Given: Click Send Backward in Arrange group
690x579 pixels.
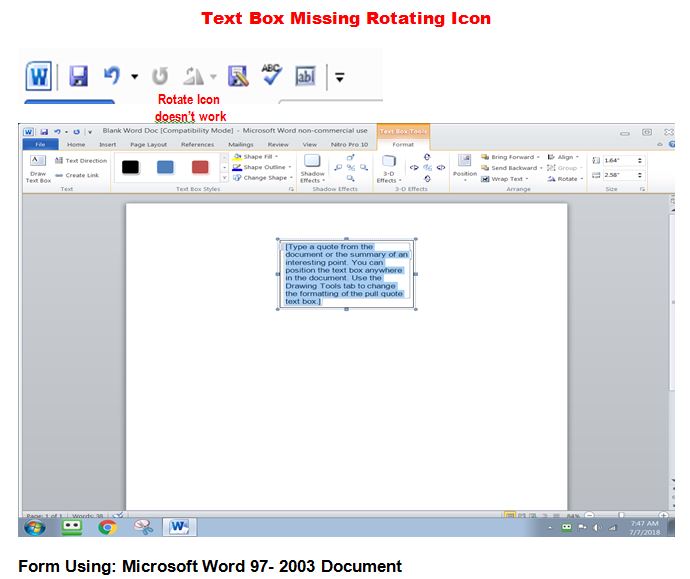Looking at the screenshot, I should (x=511, y=168).
